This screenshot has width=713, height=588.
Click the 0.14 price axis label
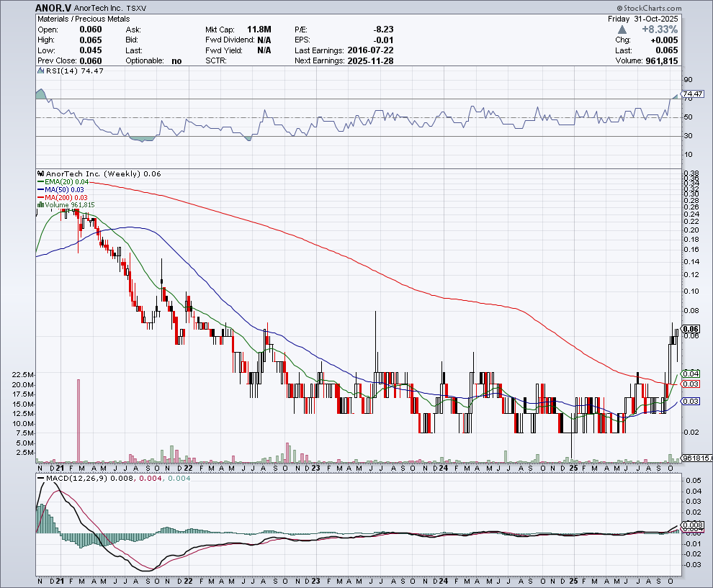pos(691,262)
